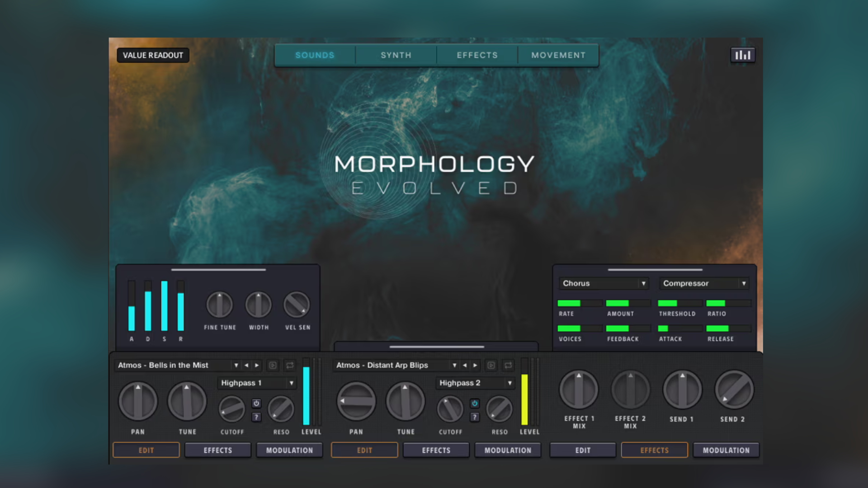The width and height of the screenshot is (868, 488).
Task: Click next sound arrow for Bells in the Mist
Action: (x=257, y=365)
